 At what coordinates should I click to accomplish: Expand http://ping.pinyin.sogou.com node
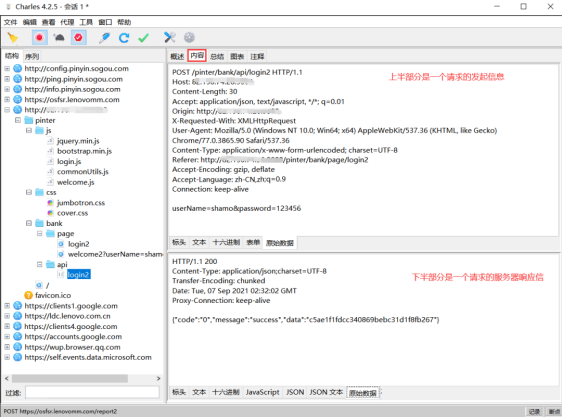[7, 79]
